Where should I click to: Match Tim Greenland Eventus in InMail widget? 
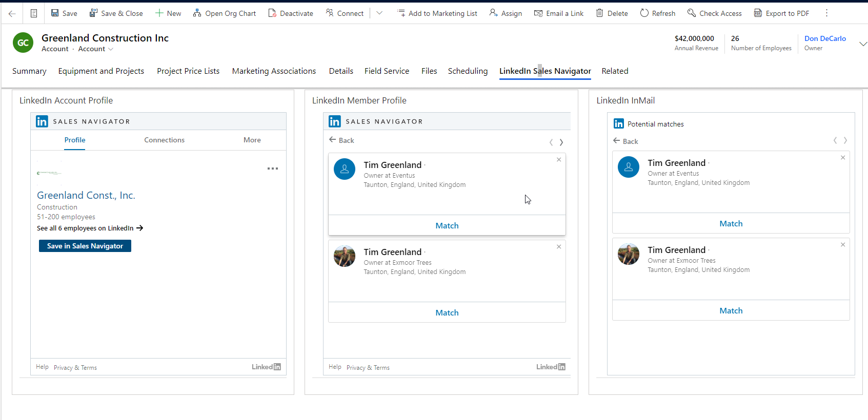pyautogui.click(x=731, y=223)
